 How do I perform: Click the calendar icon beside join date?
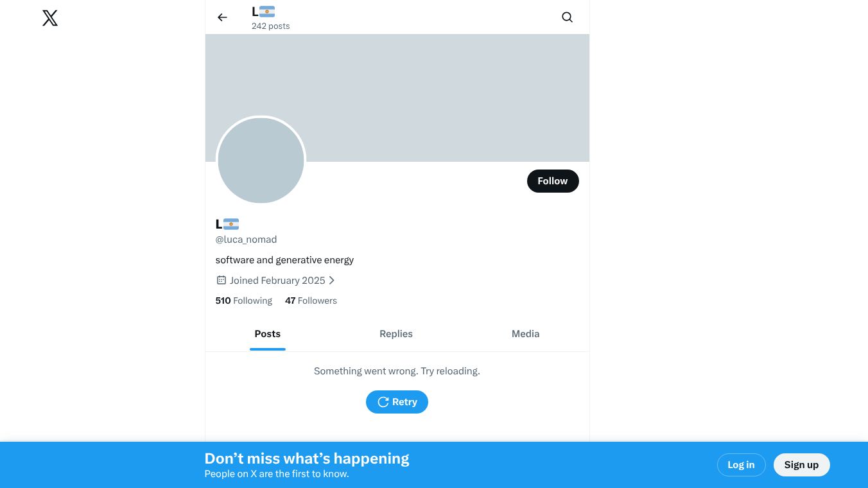[x=221, y=280]
